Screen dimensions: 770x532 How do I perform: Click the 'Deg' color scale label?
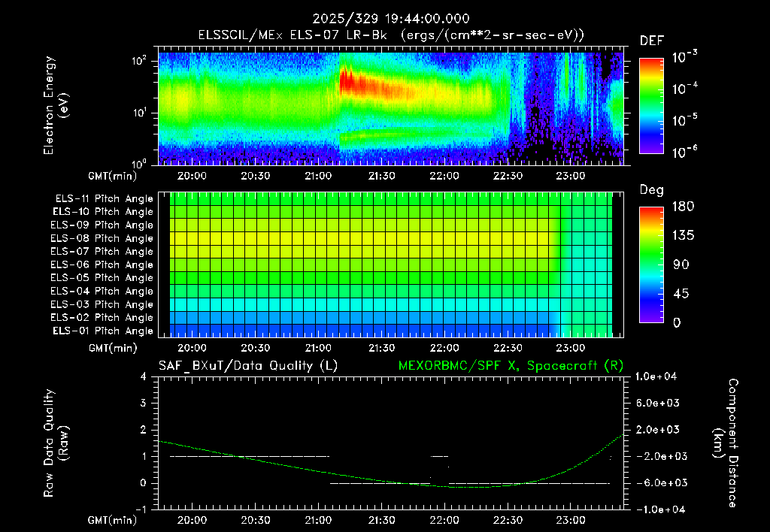point(652,190)
